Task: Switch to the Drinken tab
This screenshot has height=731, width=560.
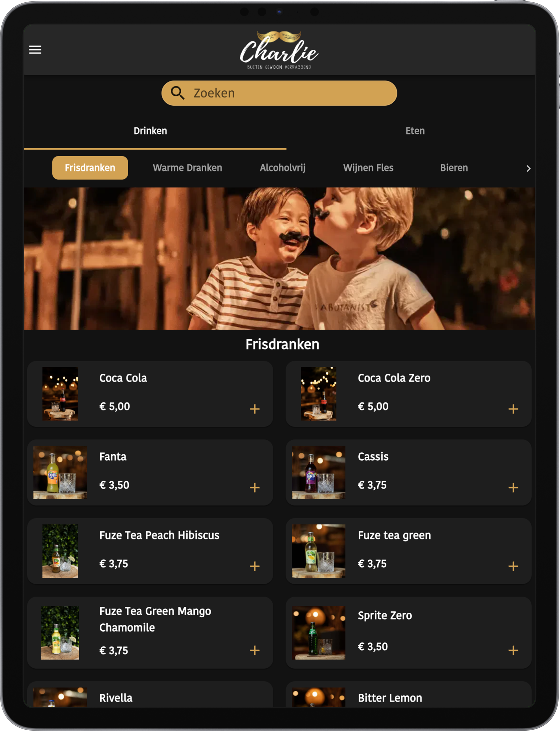Action: 150,131
